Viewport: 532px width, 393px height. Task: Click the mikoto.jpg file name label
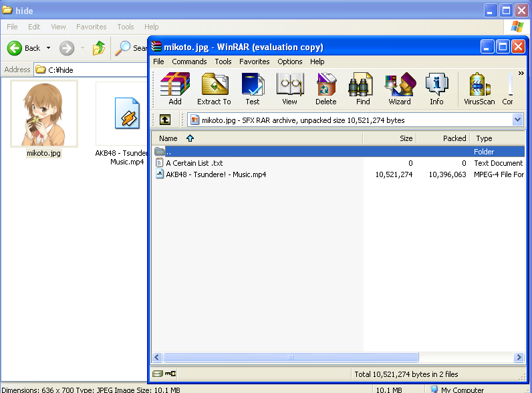click(x=43, y=153)
